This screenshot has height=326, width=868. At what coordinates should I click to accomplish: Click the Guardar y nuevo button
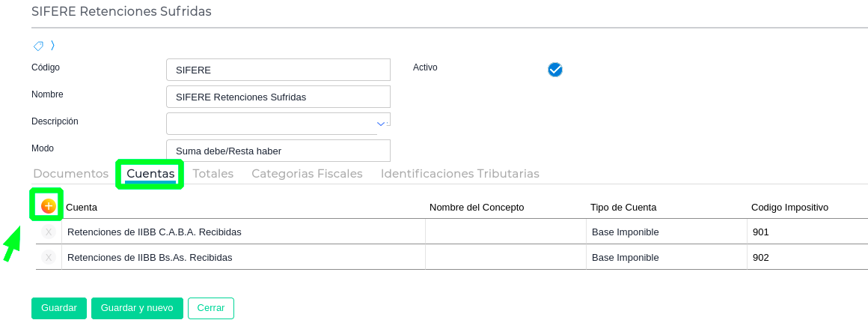click(137, 308)
